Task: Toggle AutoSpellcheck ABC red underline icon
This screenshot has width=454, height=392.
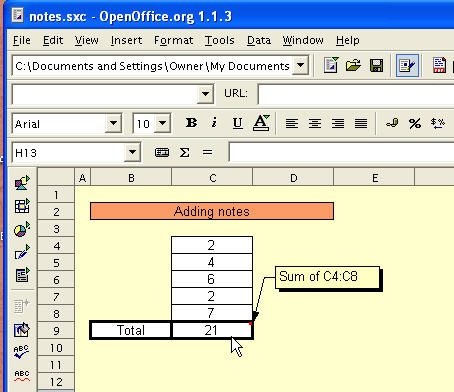Action: pyautogui.click(x=22, y=375)
